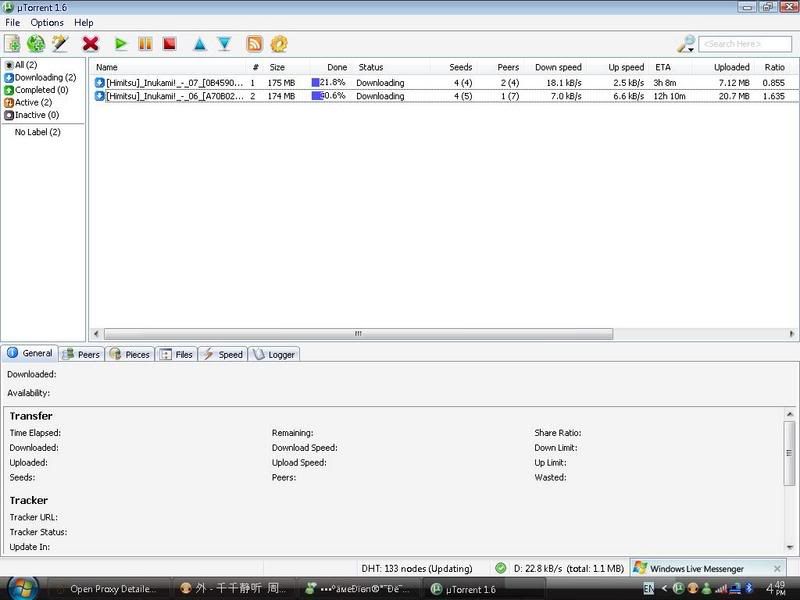Click the EN language indicator in tray
800x600 pixels.
coord(648,588)
